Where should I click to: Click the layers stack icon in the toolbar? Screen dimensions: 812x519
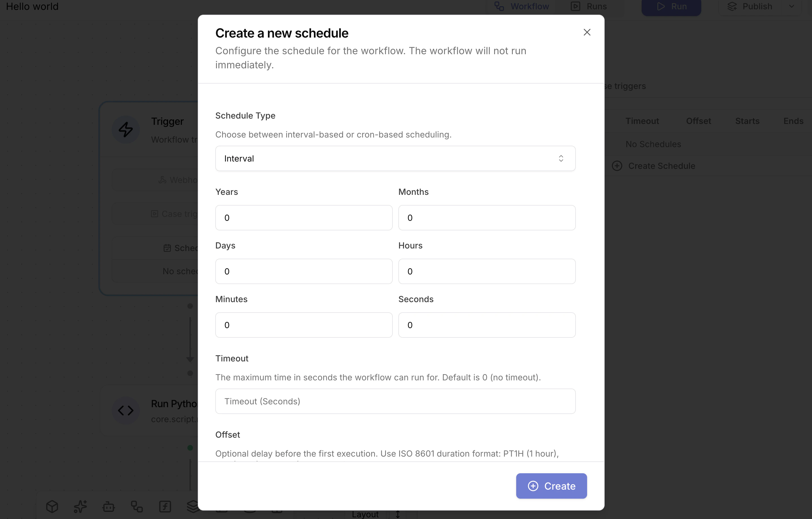193,506
